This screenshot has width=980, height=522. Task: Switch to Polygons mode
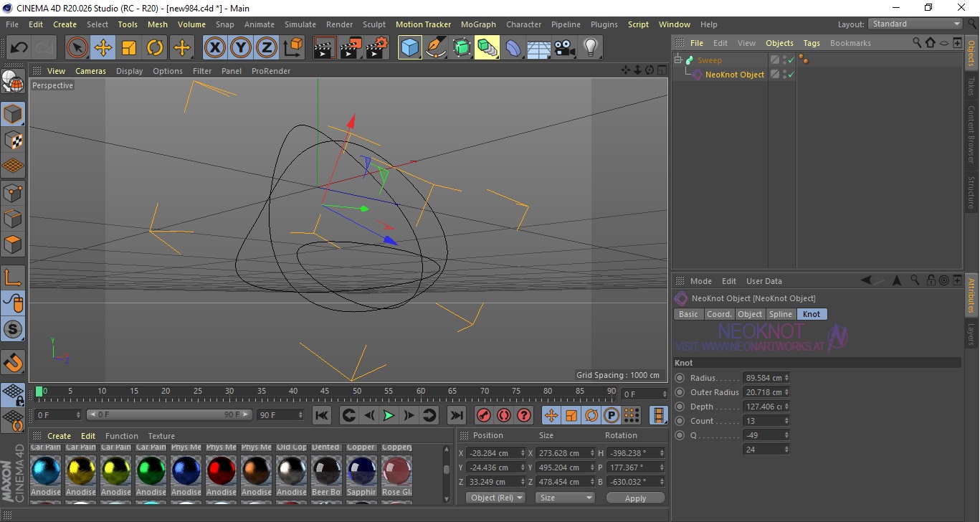13,244
